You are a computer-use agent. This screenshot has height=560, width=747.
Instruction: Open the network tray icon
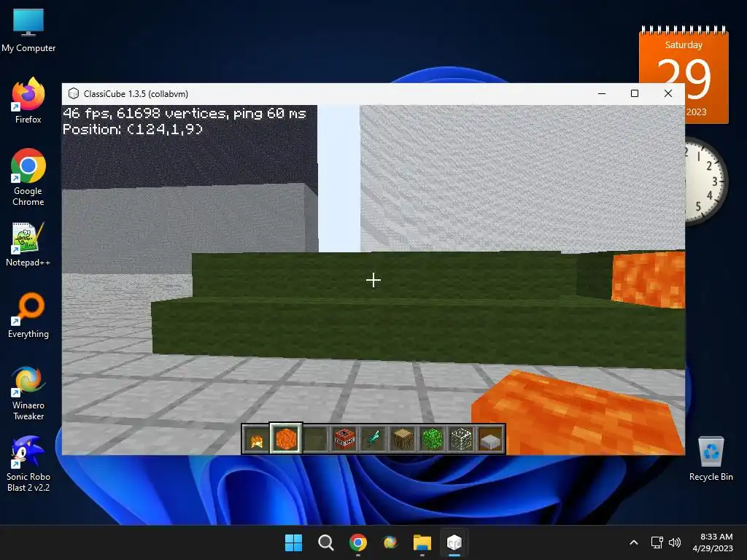[657, 542]
